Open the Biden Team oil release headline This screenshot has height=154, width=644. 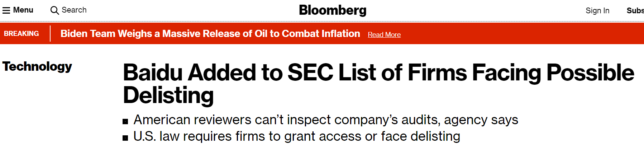[210, 33]
